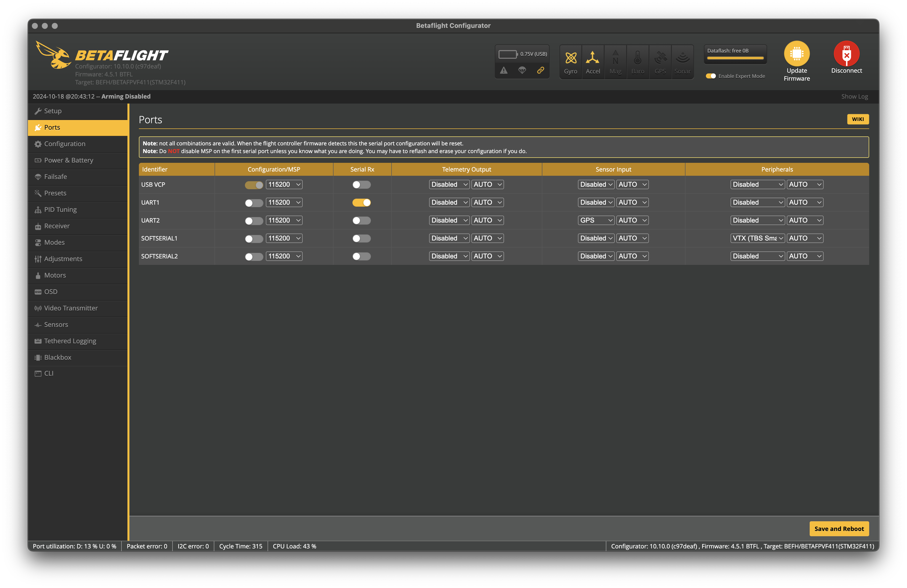Click the GPS sensor icon
The height and width of the screenshot is (588, 907).
pos(660,58)
